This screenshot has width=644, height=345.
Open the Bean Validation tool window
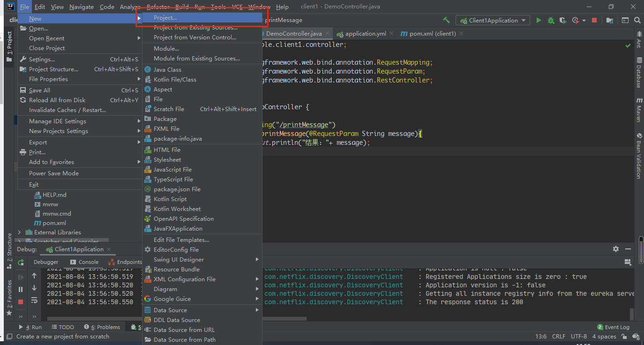[x=639, y=156]
